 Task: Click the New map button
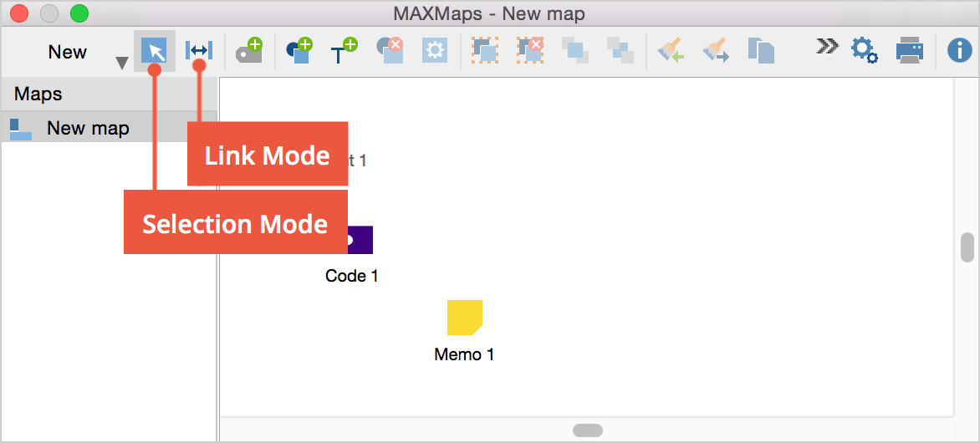68,52
